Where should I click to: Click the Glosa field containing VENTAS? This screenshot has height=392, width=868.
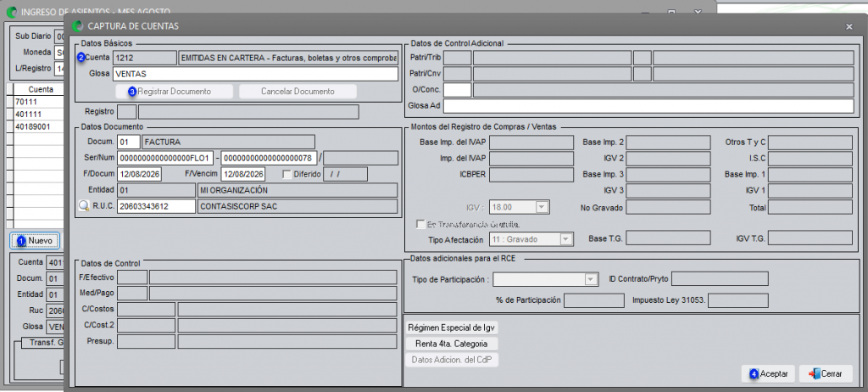tap(255, 74)
